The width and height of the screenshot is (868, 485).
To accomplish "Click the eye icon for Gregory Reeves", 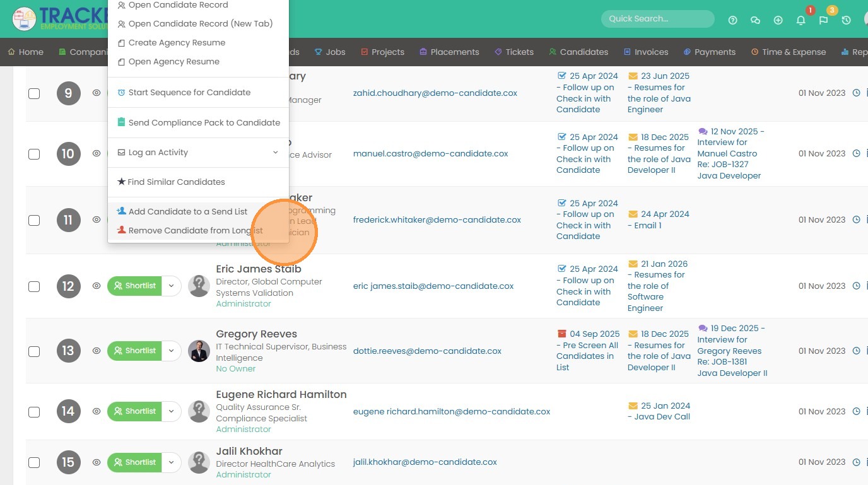I will click(97, 351).
